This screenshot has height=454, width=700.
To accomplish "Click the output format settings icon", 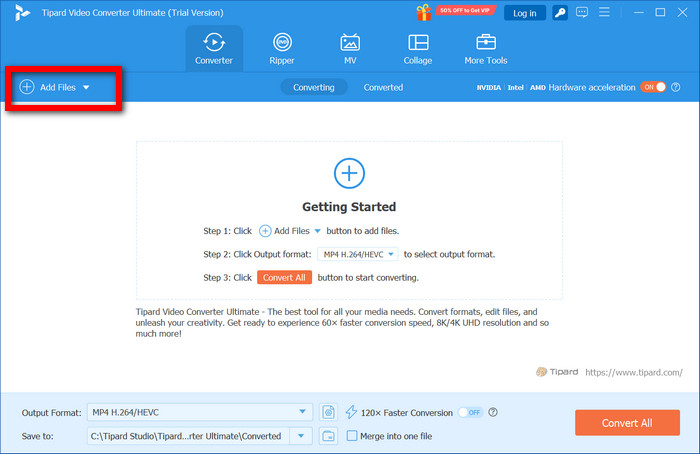I will tap(329, 412).
